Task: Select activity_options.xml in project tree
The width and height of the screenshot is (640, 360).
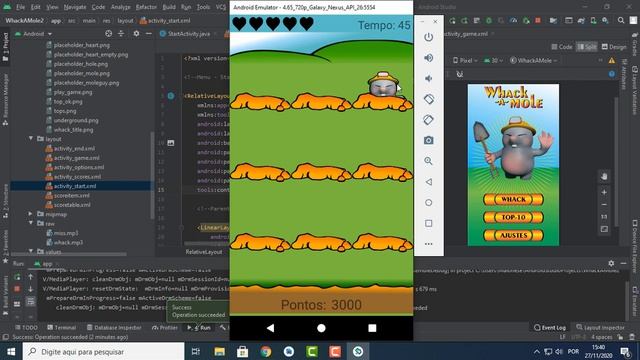Action: [79, 167]
